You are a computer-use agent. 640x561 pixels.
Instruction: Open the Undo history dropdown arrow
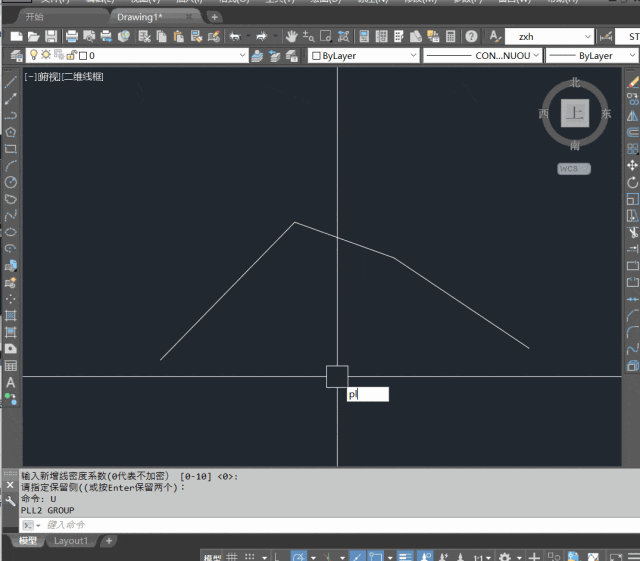248,37
